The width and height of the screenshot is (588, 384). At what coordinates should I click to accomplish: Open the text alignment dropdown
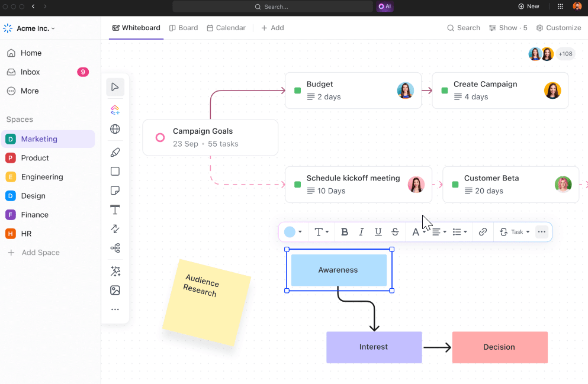[x=439, y=232]
